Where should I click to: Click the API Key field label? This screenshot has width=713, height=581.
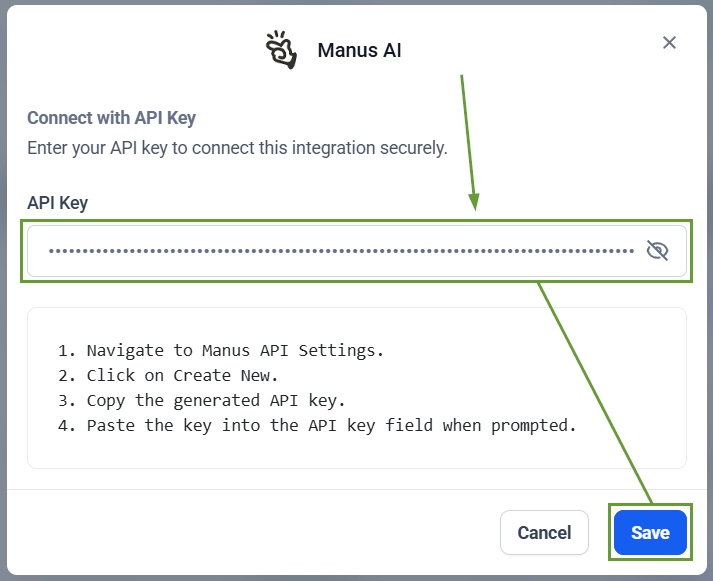coord(57,203)
